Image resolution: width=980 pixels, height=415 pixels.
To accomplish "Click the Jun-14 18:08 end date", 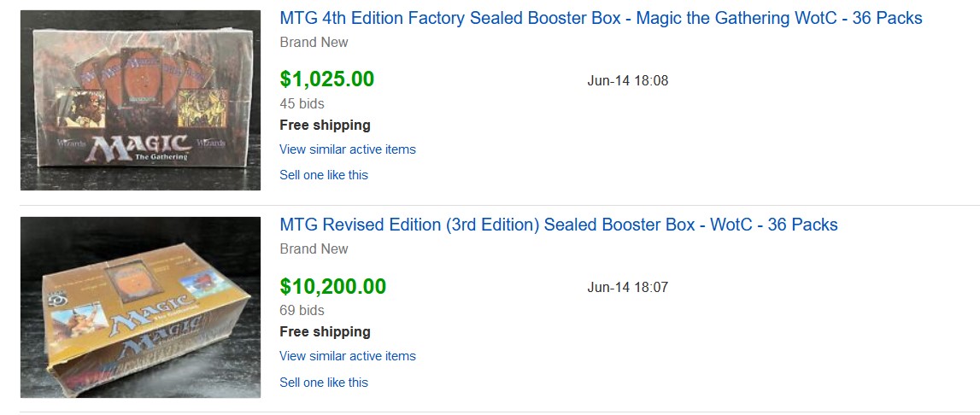I will tap(628, 81).
